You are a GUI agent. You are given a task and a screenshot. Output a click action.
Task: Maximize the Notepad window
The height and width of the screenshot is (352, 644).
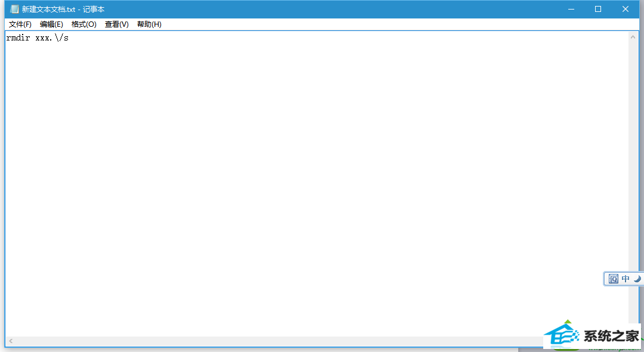pyautogui.click(x=598, y=9)
